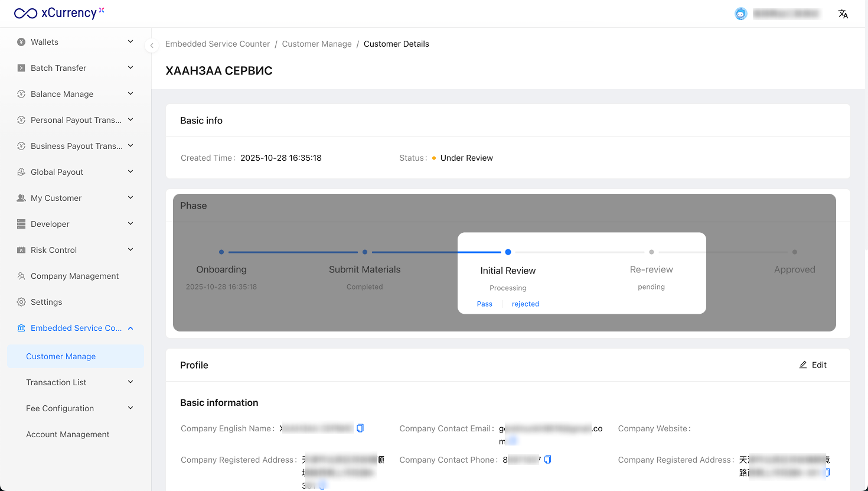Go to Customer Manage breadcrumb

point(316,44)
